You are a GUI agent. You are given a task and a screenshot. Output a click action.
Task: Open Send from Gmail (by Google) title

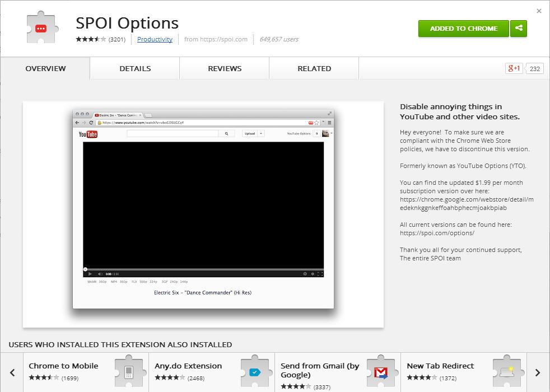320,370
